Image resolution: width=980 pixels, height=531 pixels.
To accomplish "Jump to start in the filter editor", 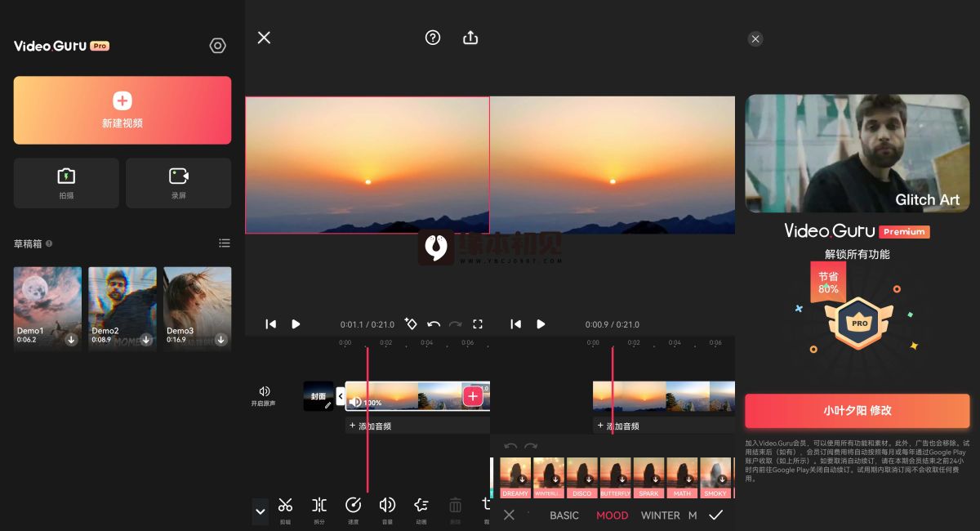I will [515, 324].
